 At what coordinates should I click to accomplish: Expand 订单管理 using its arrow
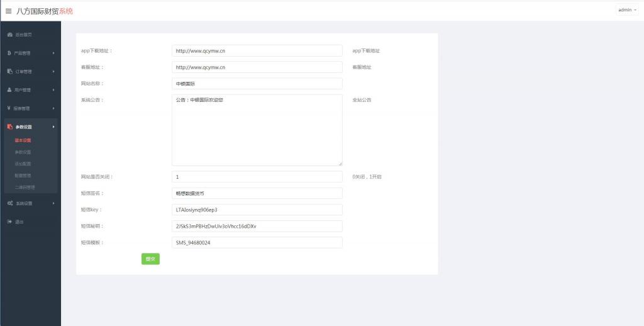point(53,71)
